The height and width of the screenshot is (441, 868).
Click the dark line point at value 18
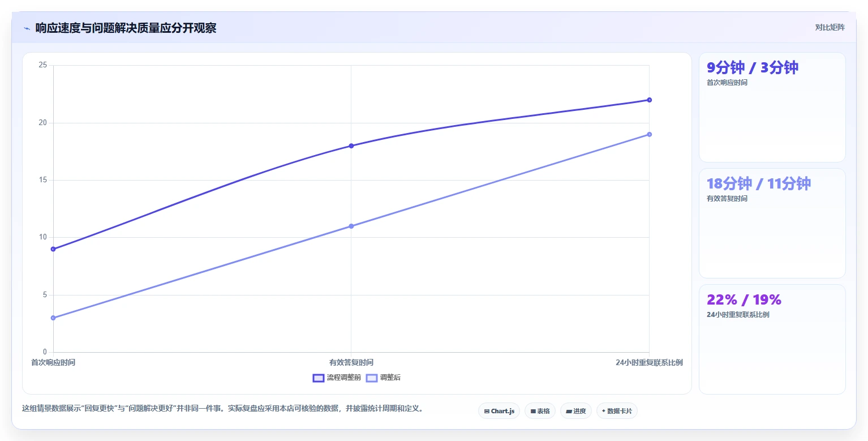[351, 145]
